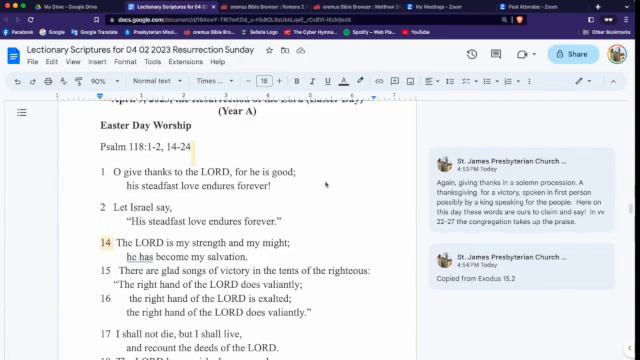Open the Insert menu
Image resolution: width=640 pixels, height=360 pixels.
(x=97, y=62)
